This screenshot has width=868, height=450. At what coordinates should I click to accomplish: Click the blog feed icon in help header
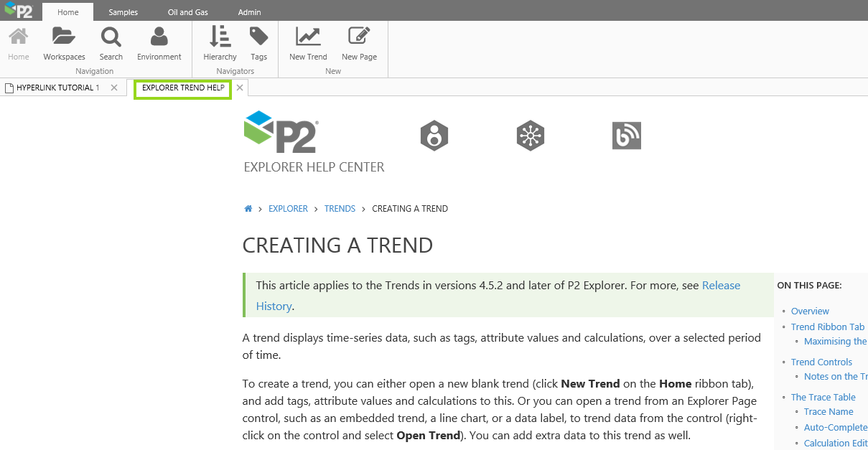point(627,136)
